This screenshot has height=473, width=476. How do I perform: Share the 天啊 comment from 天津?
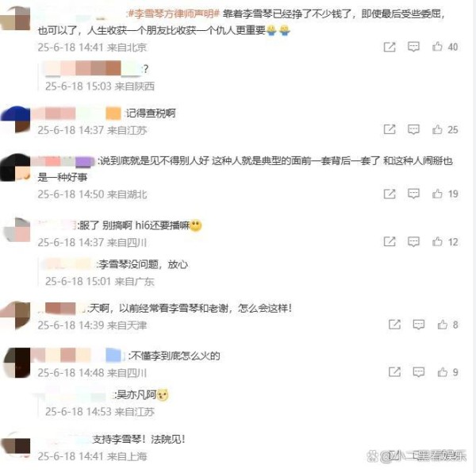pos(394,325)
